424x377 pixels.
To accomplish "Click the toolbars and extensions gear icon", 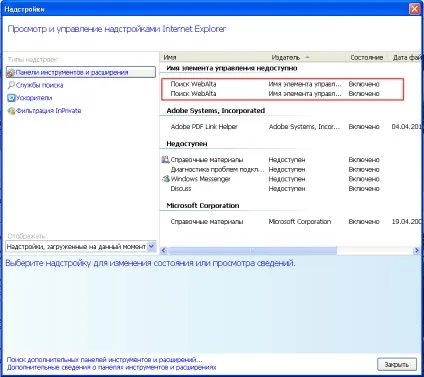I will coord(11,73).
